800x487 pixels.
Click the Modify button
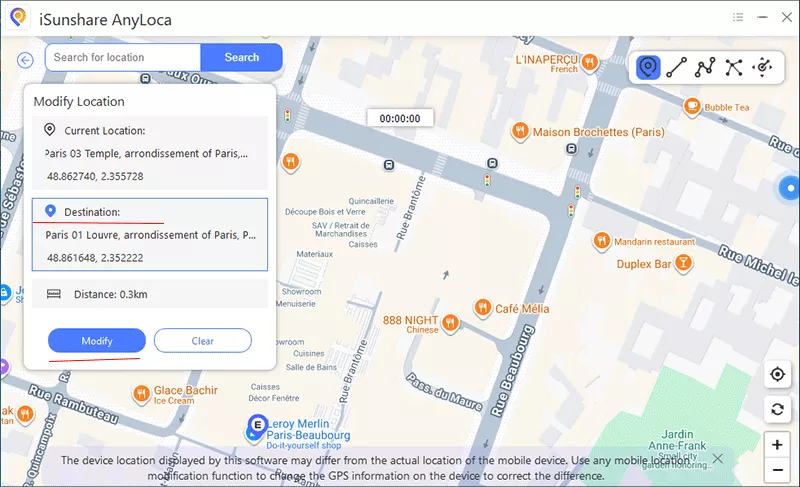click(97, 341)
